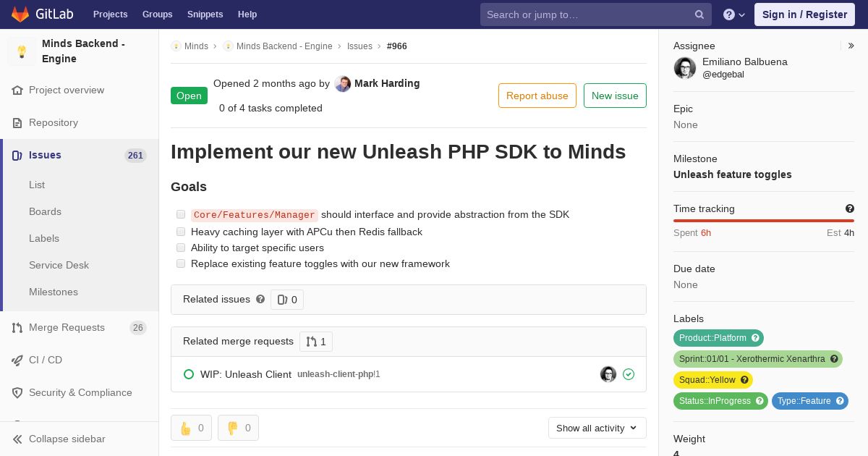Check the Heavy caching layer task
868x456 pixels.
(x=181, y=232)
